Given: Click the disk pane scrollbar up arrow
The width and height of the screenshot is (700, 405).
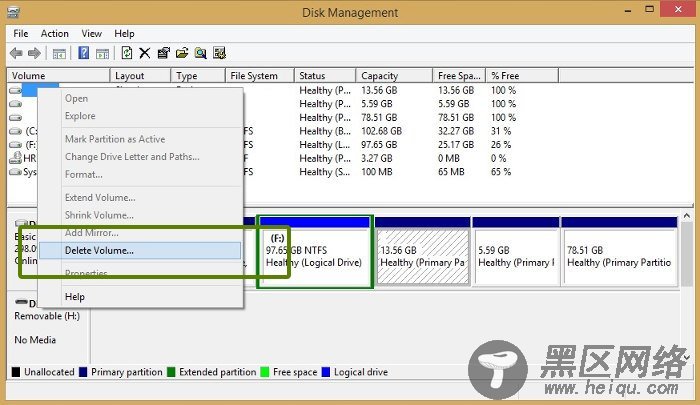Looking at the screenshot, I should pos(686,216).
